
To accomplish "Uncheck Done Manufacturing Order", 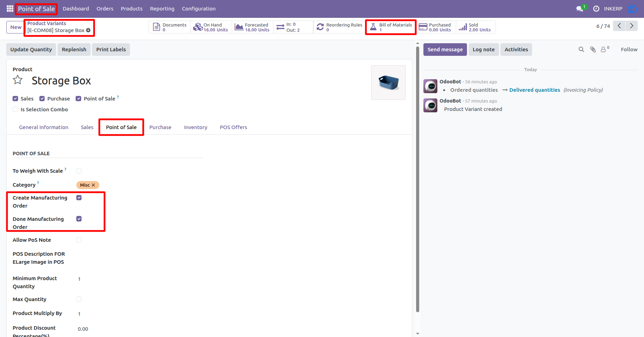I will 79,219.
